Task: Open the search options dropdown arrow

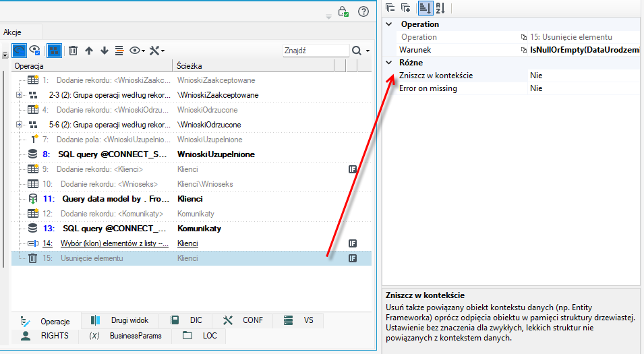Action: tap(368, 51)
